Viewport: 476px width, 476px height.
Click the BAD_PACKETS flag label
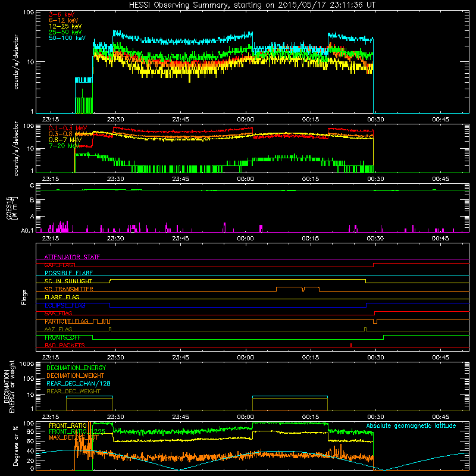tap(65, 346)
